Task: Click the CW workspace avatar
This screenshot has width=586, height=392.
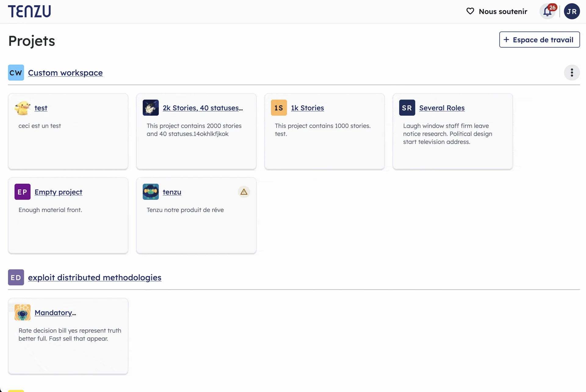Action: [x=16, y=73]
